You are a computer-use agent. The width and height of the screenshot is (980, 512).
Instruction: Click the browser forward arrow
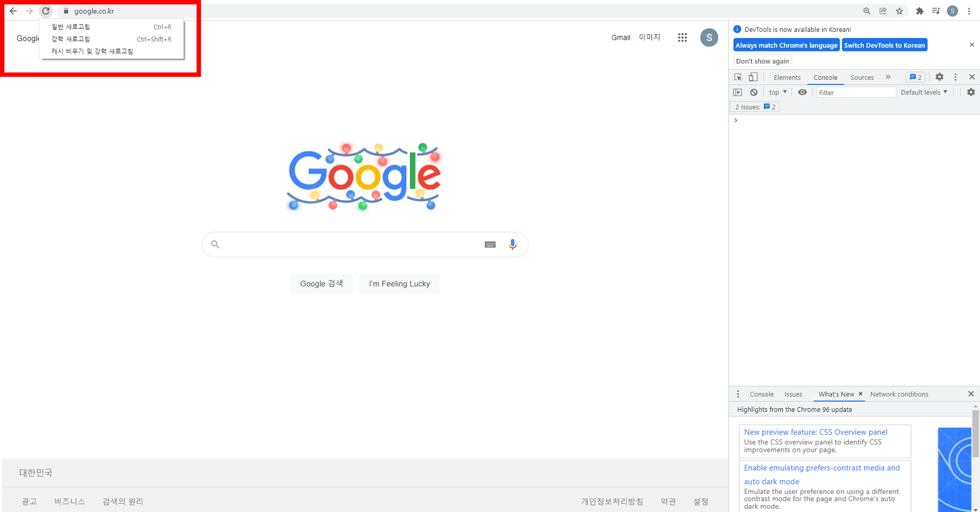click(x=29, y=11)
